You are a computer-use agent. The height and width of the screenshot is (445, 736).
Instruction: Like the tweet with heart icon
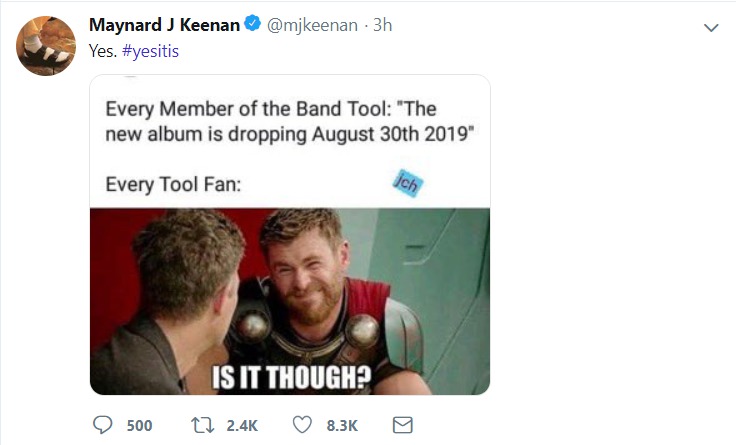click(302, 424)
